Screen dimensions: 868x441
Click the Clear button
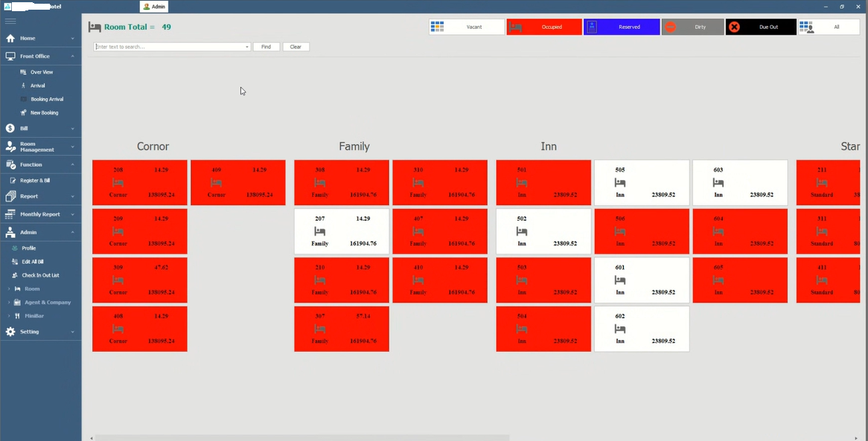point(296,47)
